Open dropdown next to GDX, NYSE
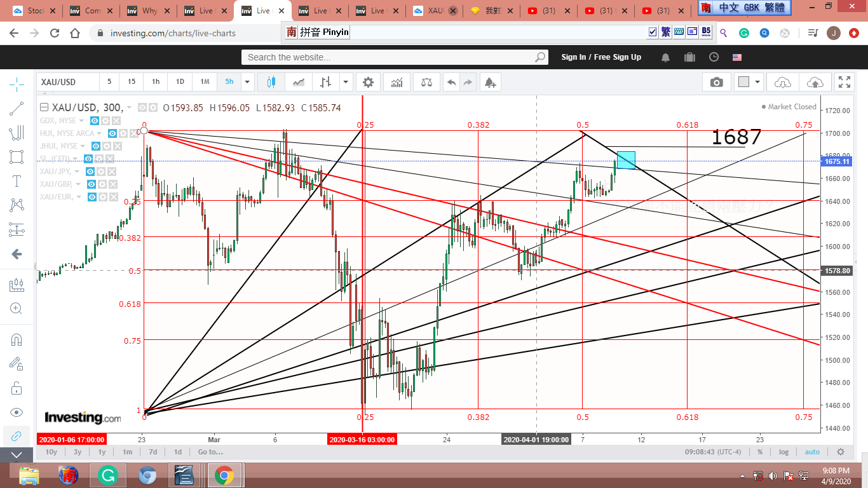This screenshot has height=488, width=868. pos(83,121)
